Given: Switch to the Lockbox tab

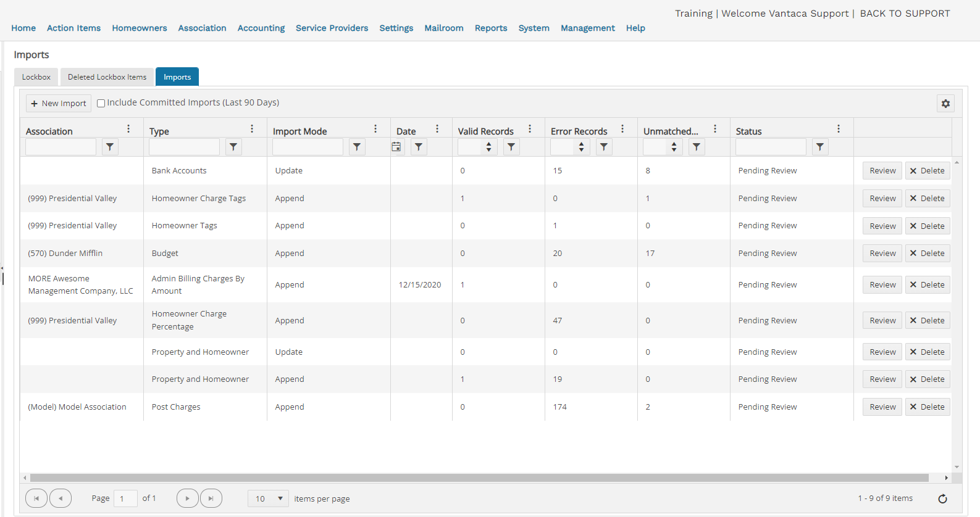Looking at the screenshot, I should point(36,77).
